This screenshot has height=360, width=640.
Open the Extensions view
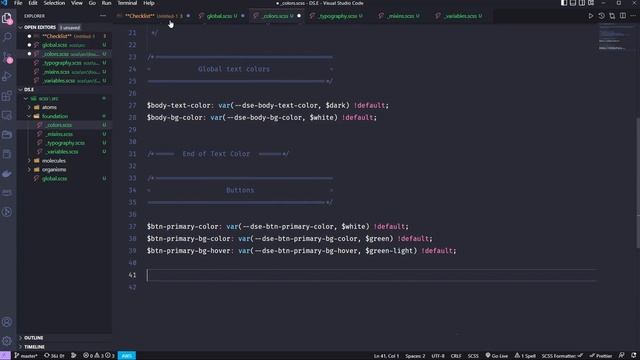pyautogui.click(x=7, y=96)
